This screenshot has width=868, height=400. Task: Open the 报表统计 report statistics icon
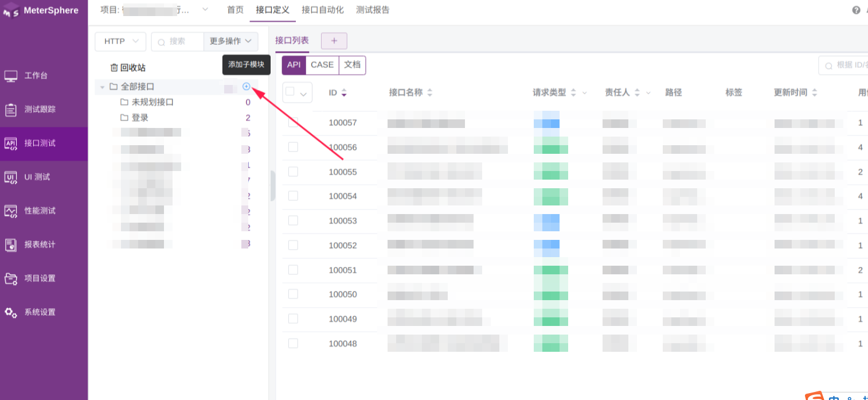pos(11,245)
